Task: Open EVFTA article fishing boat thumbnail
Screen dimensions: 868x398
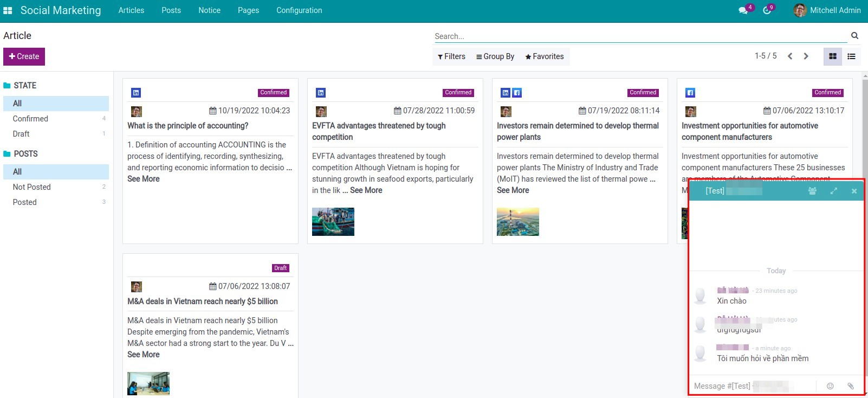Action: [333, 222]
